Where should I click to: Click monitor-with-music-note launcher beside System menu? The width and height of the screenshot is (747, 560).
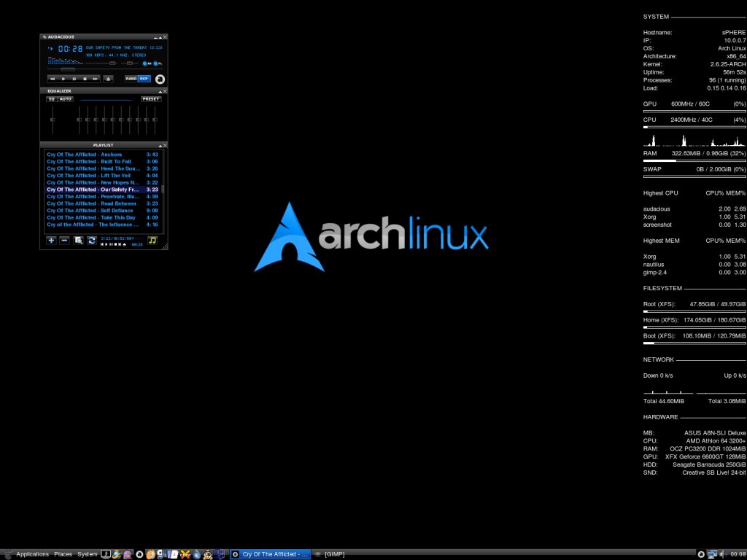106,554
